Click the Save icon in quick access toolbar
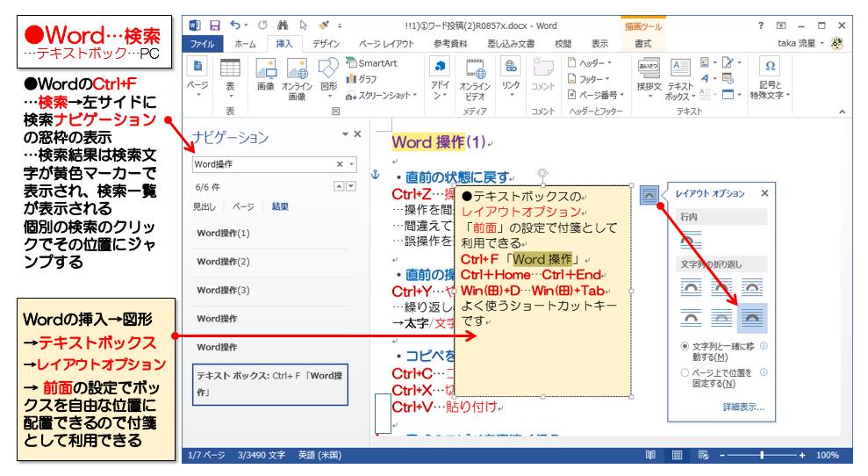The height and width of the screenshot is (476, 868). (215, 25)
